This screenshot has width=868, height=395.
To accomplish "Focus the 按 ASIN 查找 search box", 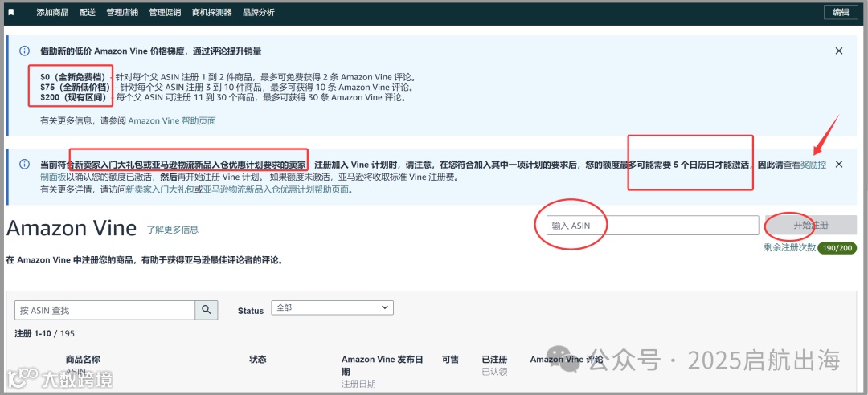I will click(104, 311).
